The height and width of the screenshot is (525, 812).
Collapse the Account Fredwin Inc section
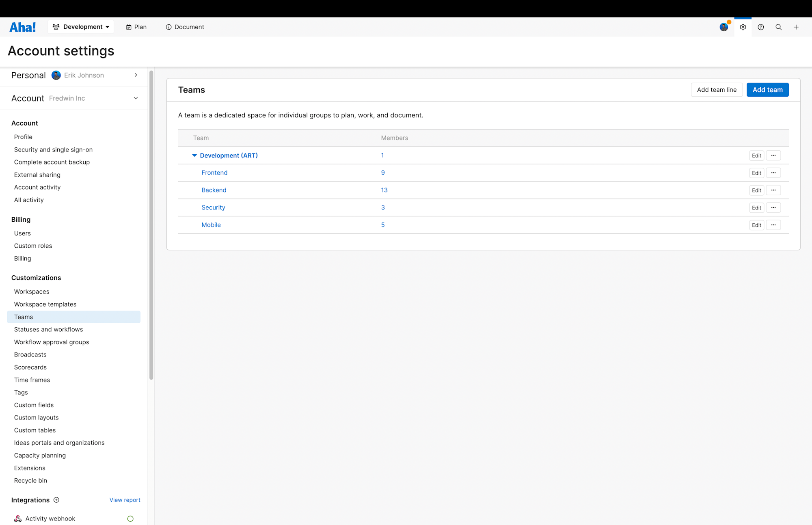[136, 98]
